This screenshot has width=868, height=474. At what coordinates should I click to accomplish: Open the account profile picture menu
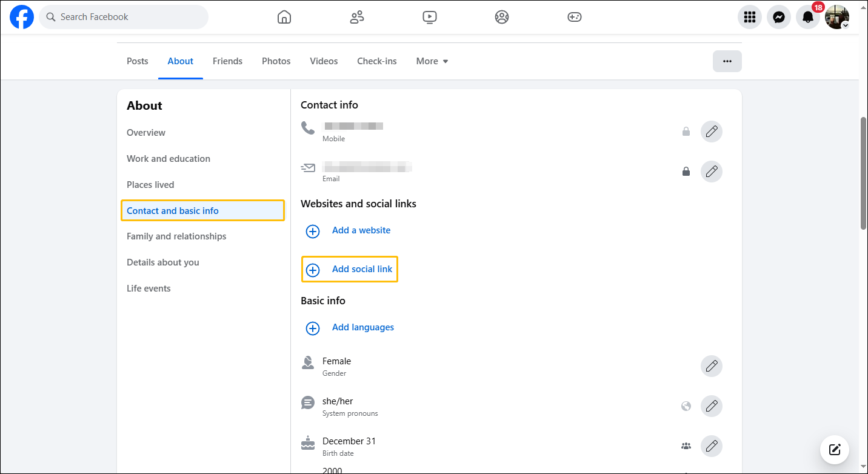pyautogui.click(x=837, y=17)
